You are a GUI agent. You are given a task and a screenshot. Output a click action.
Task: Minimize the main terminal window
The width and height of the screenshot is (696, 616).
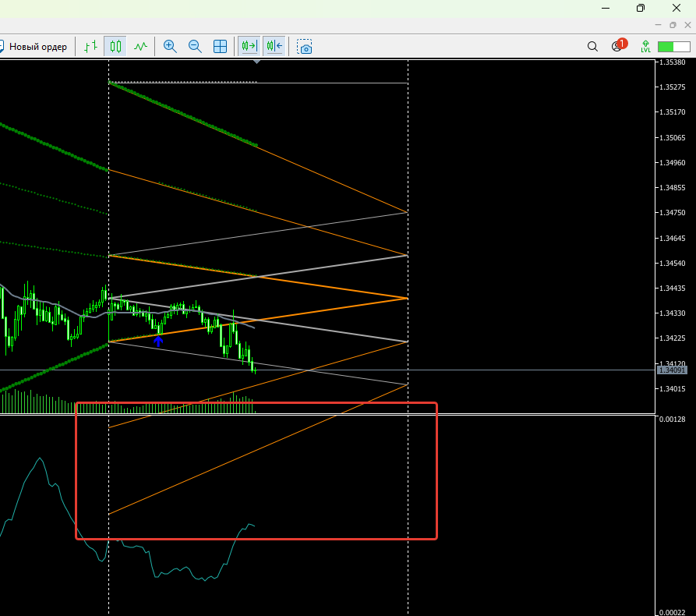pos(606,8)
